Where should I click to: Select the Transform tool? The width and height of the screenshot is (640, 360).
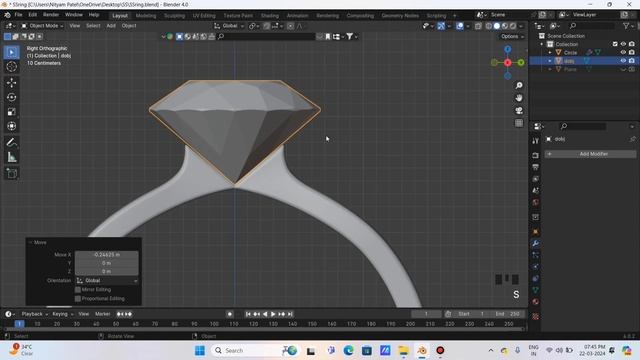click(11, 126)
